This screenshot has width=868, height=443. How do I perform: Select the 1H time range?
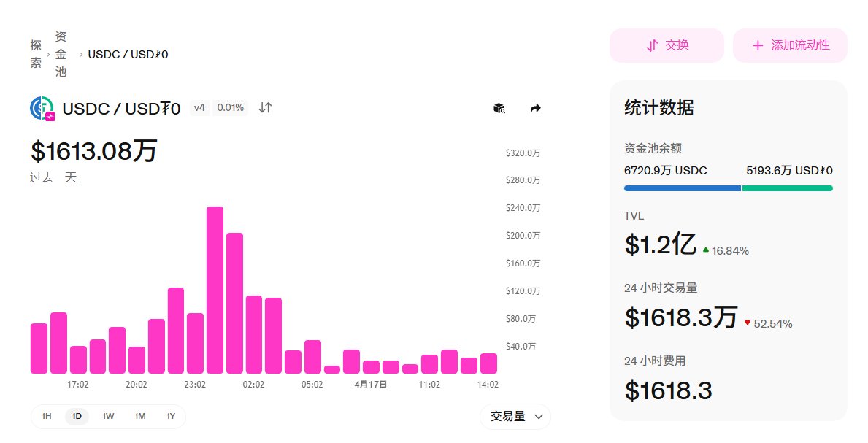click(47, 416)
